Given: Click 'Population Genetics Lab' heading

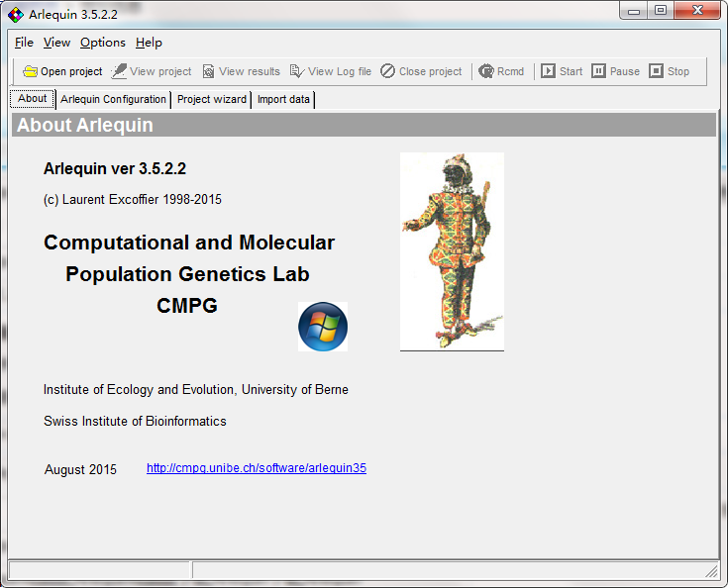Looking at the screenshot, I should point(187,274).
